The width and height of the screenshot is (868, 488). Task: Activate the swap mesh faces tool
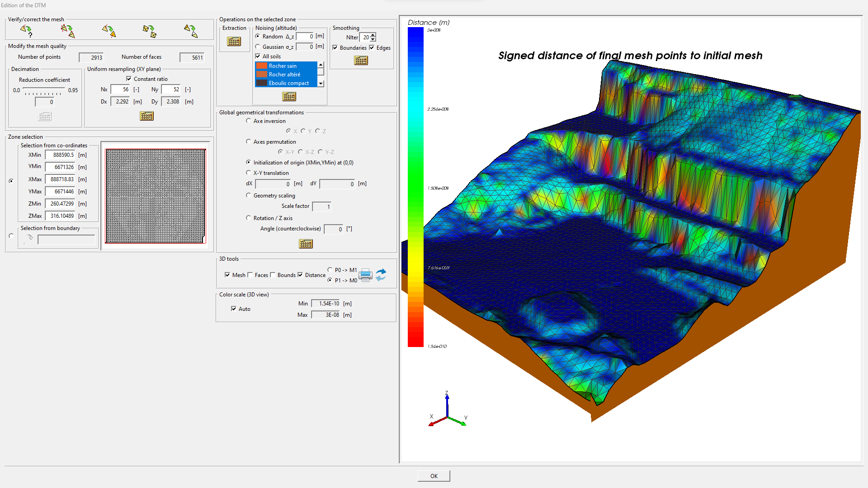[x=150, y=30]
